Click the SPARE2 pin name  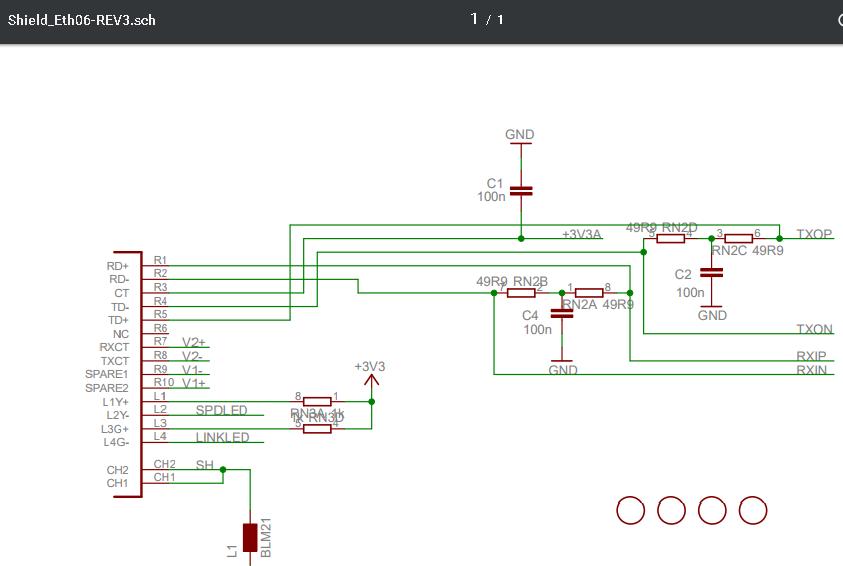pyautogui.click(x=106, y=388)
